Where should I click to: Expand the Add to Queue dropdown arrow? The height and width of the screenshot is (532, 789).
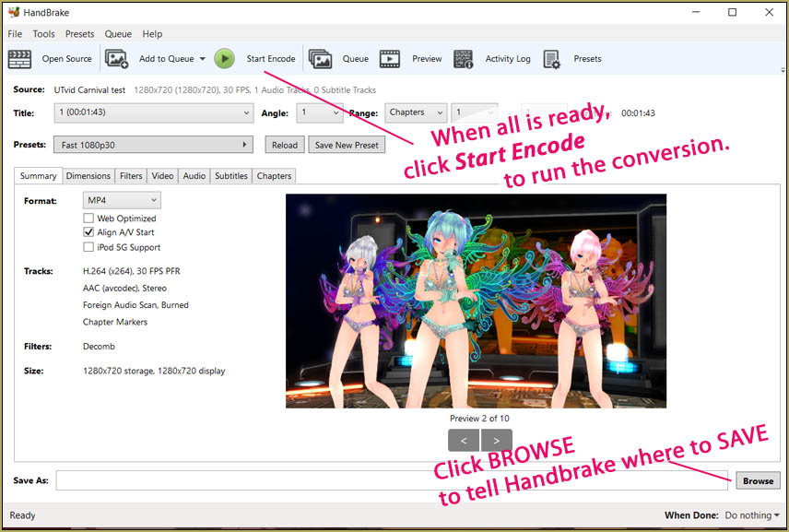tap(202, 59)
